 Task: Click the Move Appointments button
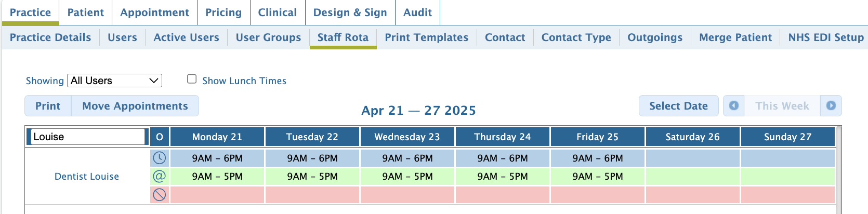click(x=135, y=106)
